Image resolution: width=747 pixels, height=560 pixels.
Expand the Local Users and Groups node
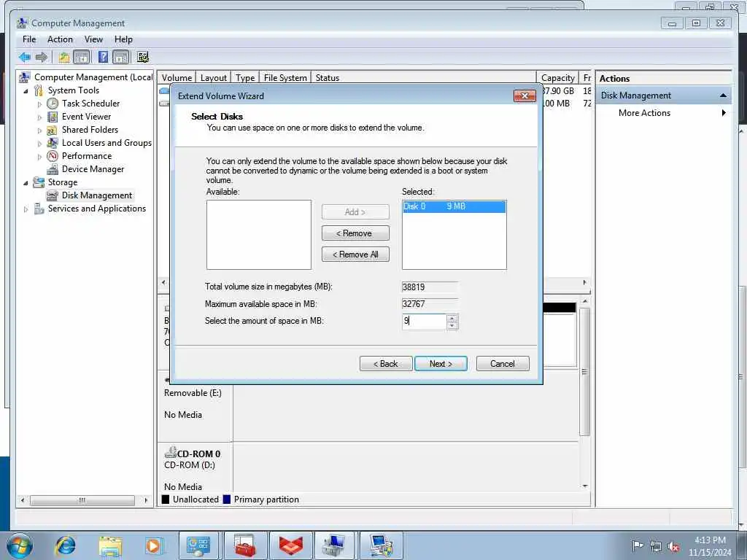click(x=39, y=144)
